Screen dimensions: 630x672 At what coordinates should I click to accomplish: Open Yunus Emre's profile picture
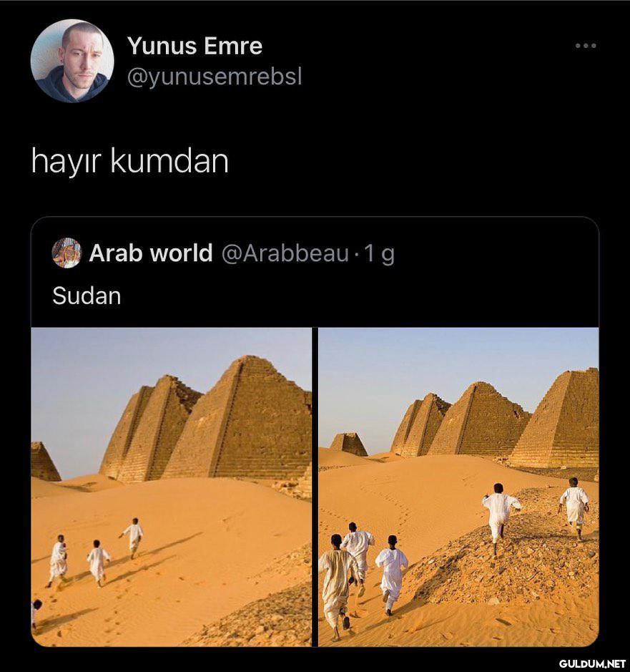(x=72, y=61)
